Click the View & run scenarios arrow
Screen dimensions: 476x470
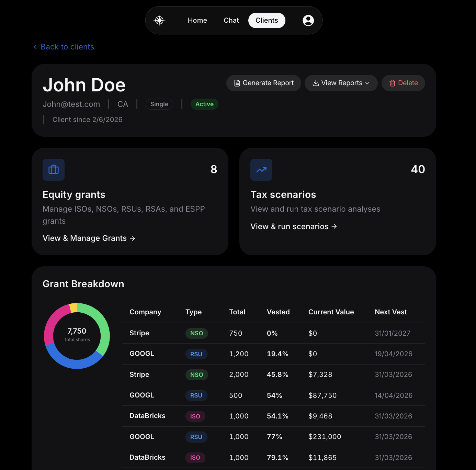[334, 226]
